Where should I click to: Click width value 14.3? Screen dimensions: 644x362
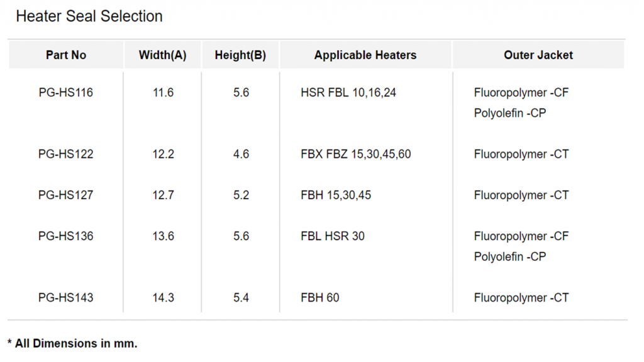(x=163, y=297)
